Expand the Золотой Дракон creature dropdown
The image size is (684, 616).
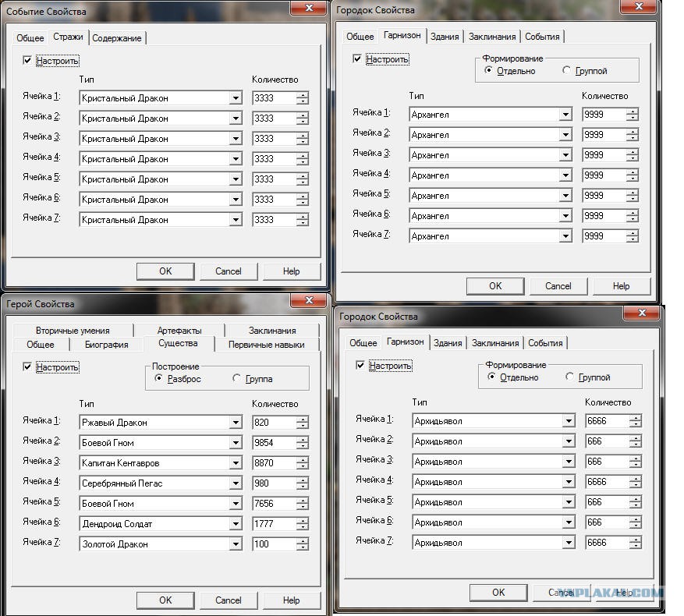(236, 544)
